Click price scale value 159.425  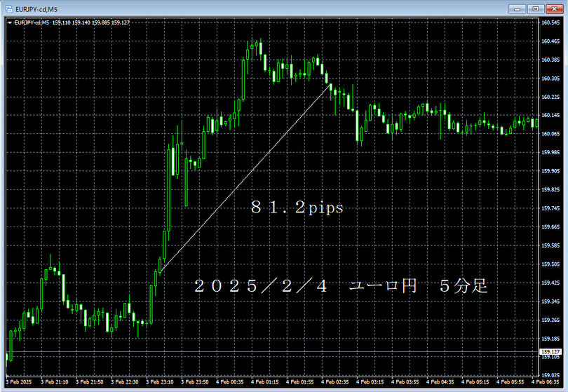tap(550, 283)
